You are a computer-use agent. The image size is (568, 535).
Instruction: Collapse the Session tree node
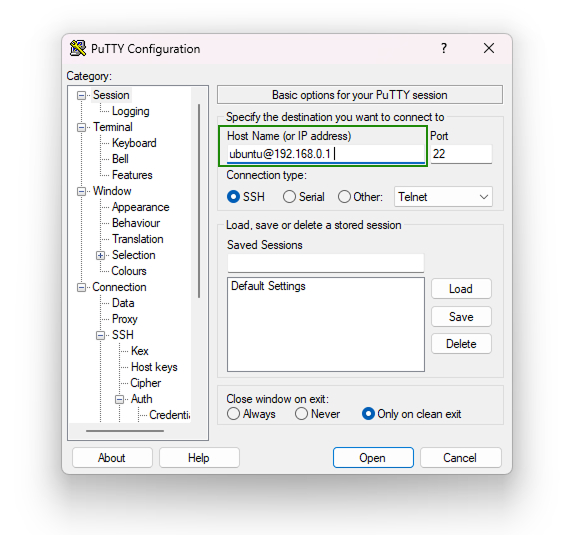[82, 95]
